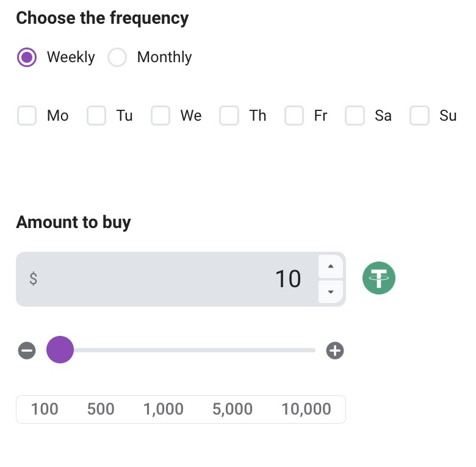Viewport: 476px width, 467px height.
Task: Tick the Fr weekday checkbox
Action: click(294, 116)
